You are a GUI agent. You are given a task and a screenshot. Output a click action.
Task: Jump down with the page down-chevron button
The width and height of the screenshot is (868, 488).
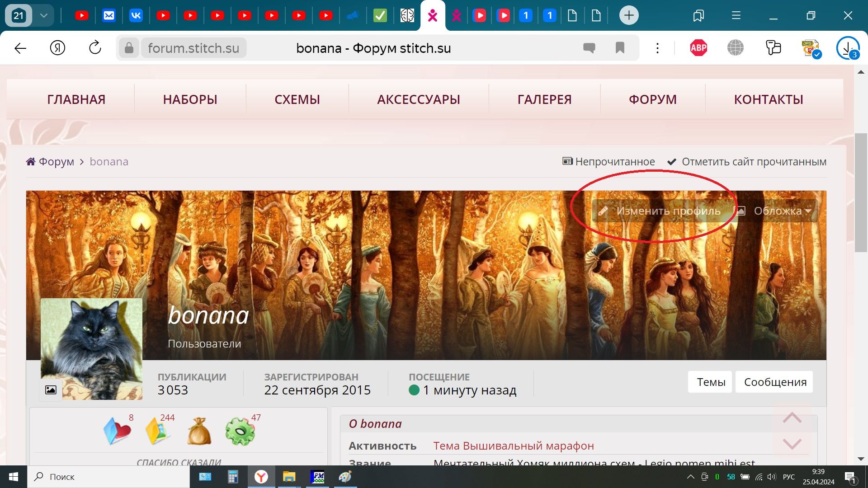click(792, 444)
